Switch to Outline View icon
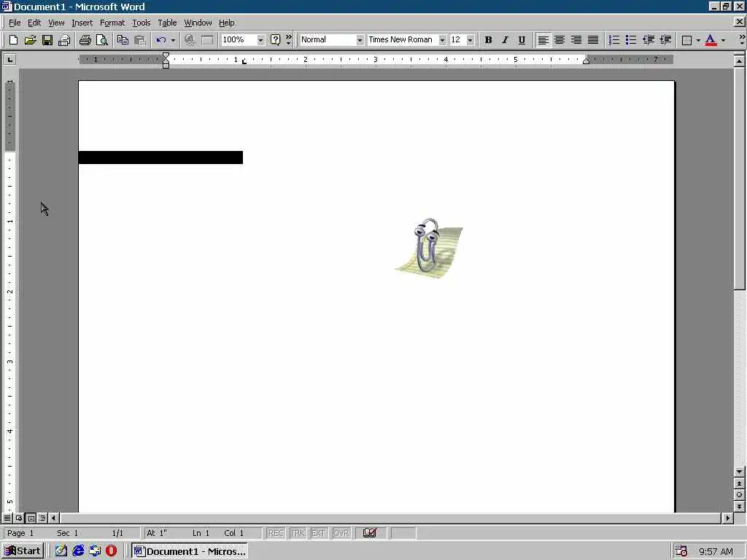This screenshot has height=560, width=747. point(42,518)
